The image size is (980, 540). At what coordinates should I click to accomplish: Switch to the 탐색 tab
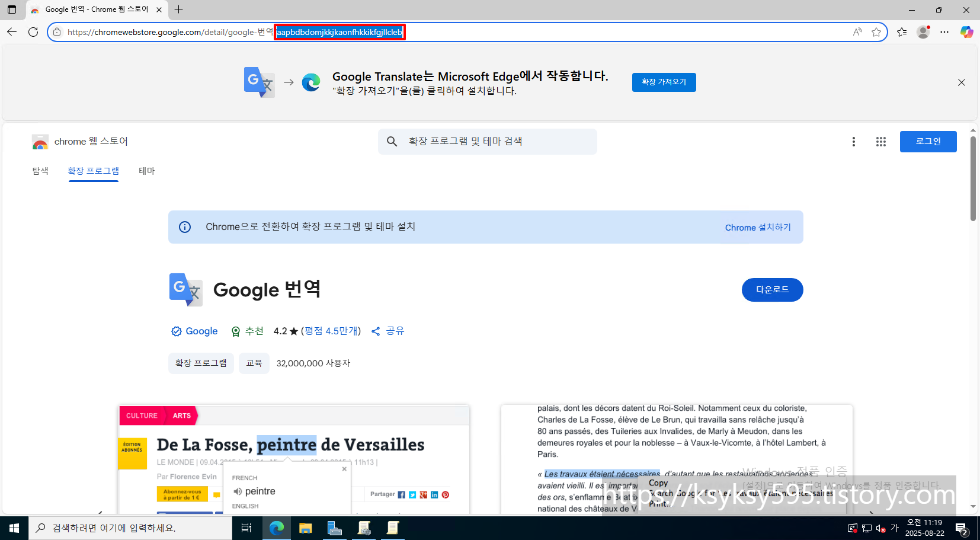tap(40, 171)
